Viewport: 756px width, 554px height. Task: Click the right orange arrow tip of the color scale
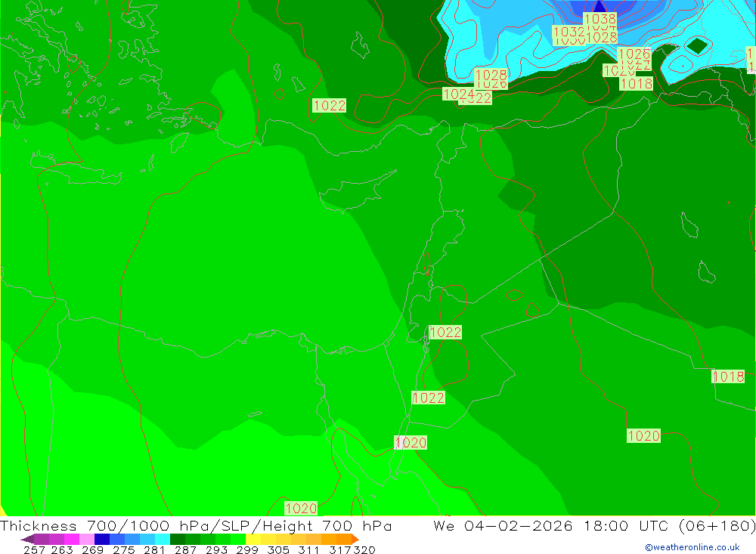(357, 539)
